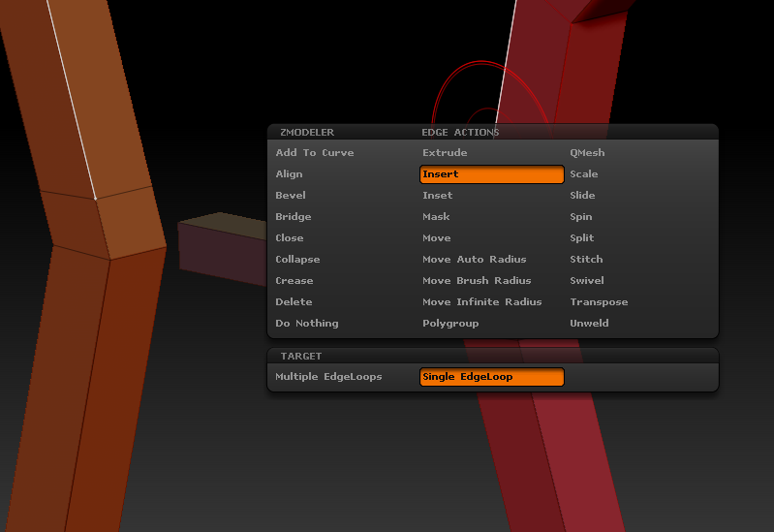
Task: Select the Scale edge action
Action: click(x=583, y=173)
